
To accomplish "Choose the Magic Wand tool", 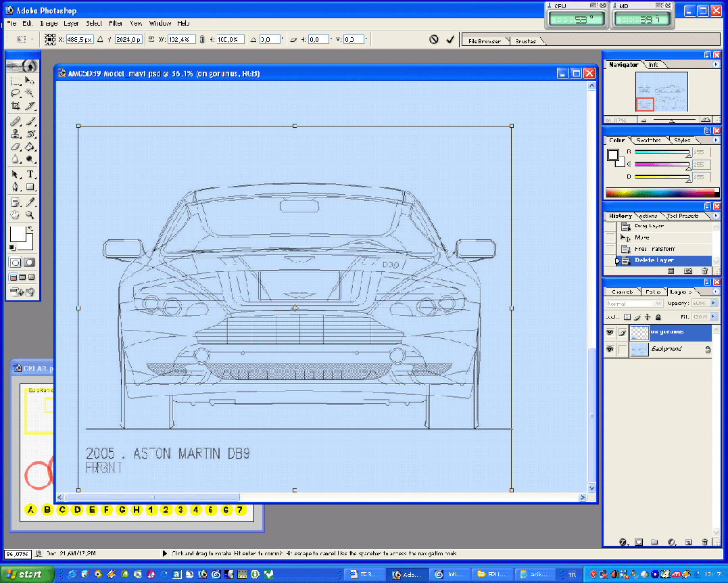I will tap(30, 93).
